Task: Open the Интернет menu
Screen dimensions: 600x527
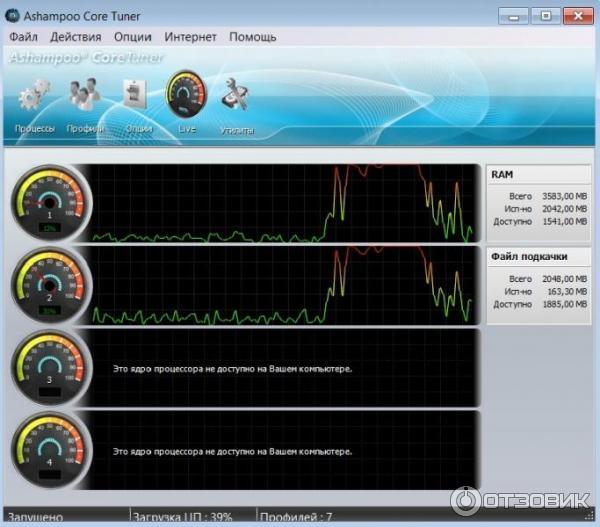Action: click(x=190, y=37)
